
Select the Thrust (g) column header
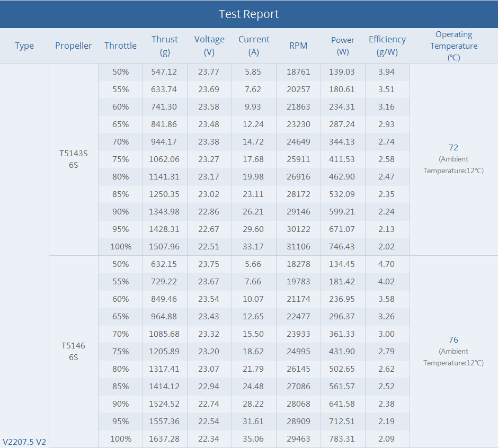point(165,46)
